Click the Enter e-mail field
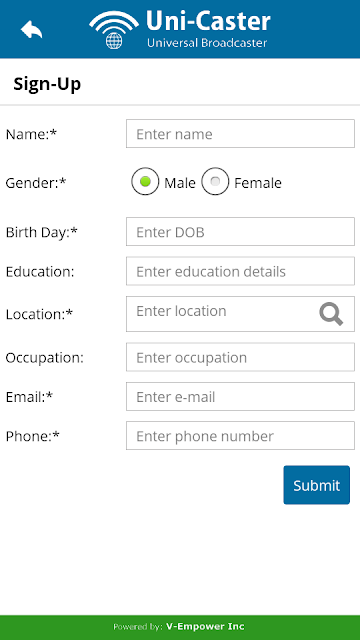Image resolution: width=360 pixels, height=640 pixels. (240, 396)
